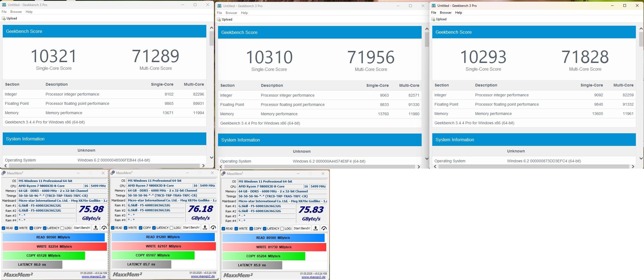Close the Geekbench window with score 10321
Viewport: 644px width, 280px height.
[x=208, y=5]
